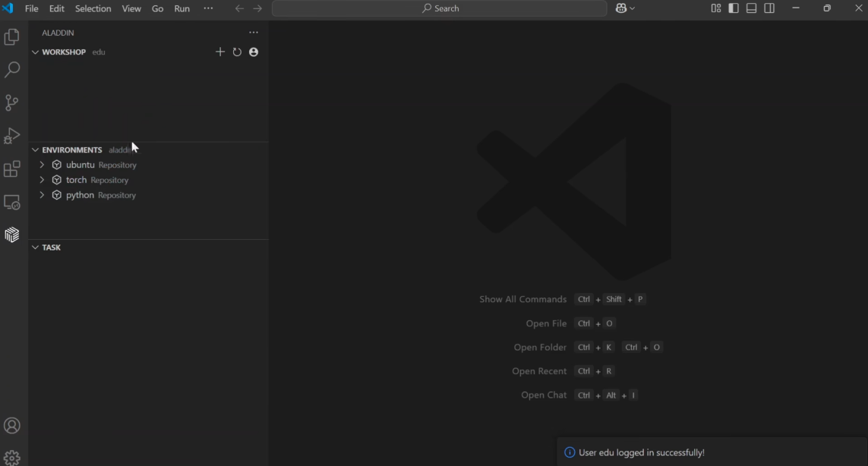Toggle the primary side bar
Screen dimensions: 868x466
point(734,8)
